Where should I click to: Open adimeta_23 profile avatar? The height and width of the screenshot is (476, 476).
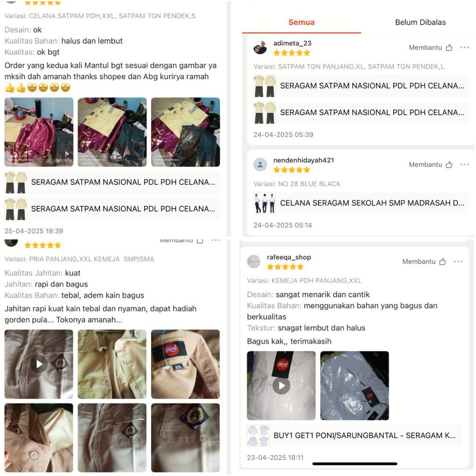click(260, 47)
